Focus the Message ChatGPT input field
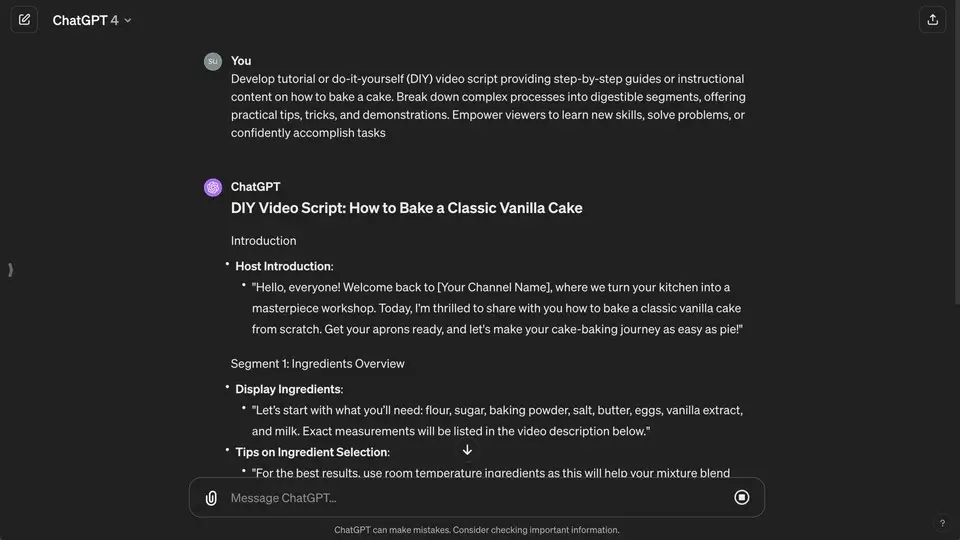 pyautogui.click(x=470, y=498)
